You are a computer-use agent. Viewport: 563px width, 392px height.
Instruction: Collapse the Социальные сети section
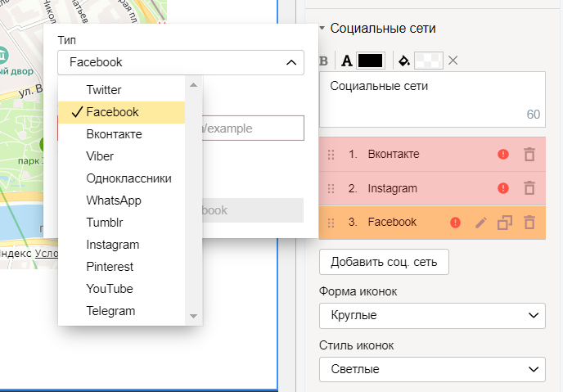[322, 28]
